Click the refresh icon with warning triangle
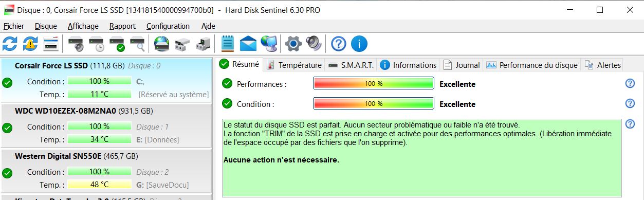Viewport: 644px width, 200px height. click(30, 44)
